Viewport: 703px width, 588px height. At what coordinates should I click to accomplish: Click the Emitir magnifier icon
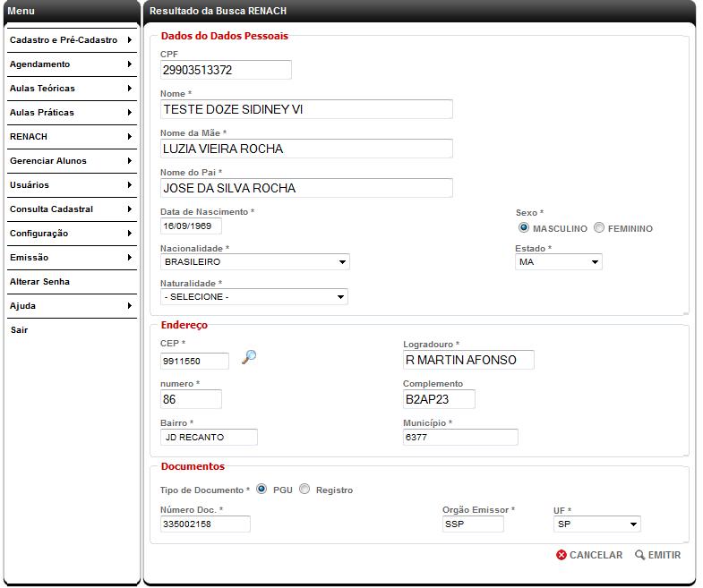(639, 555)
